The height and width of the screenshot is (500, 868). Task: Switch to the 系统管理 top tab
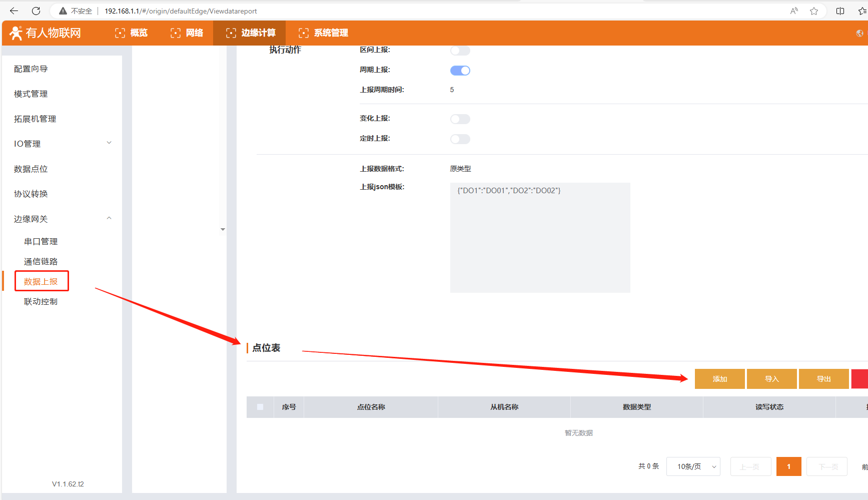click(x=324, y=33)
